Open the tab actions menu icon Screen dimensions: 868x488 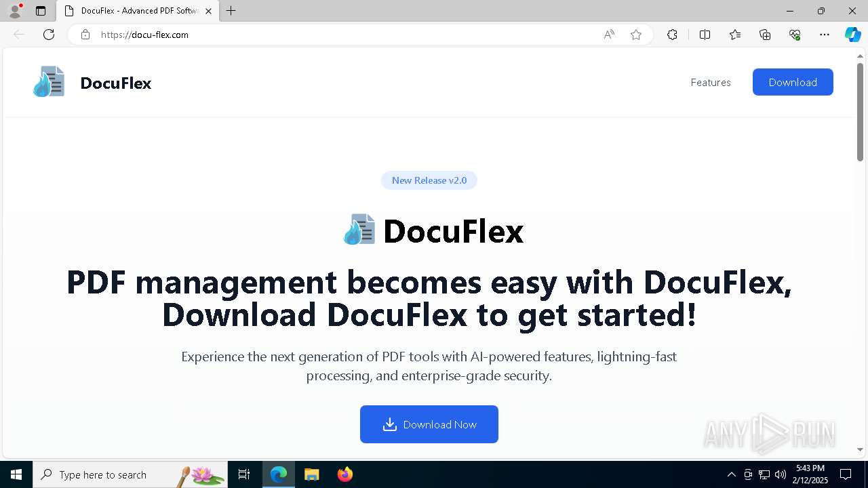point(41,11)
